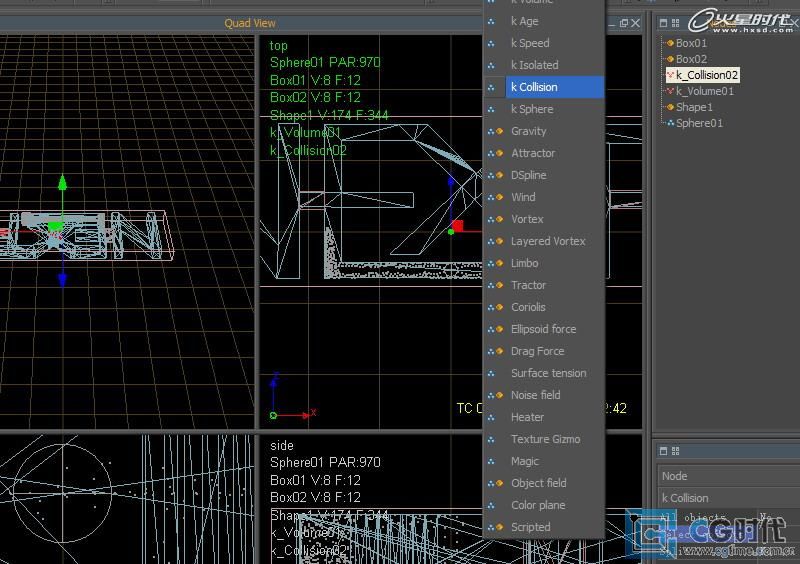Screen dimensions: 800x564
Task: Click the red gizmo handle in top view
Action: (458, 226)
